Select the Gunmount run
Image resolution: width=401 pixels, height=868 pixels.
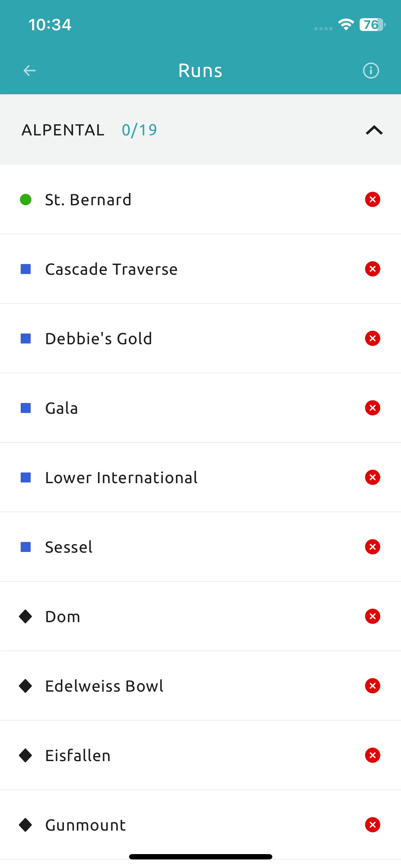(x=200, y=825)
